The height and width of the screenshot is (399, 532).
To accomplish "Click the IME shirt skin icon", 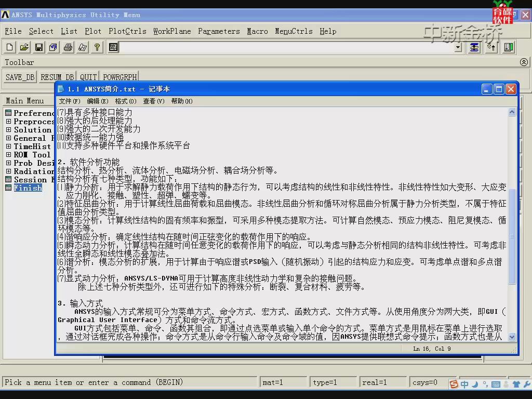I will [516, 384].
